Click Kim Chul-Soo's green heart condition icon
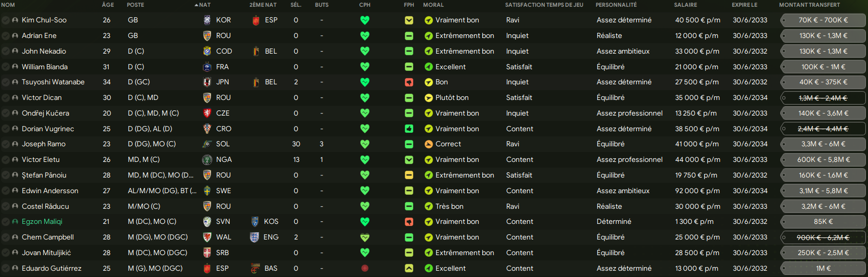 coord(365,20)
